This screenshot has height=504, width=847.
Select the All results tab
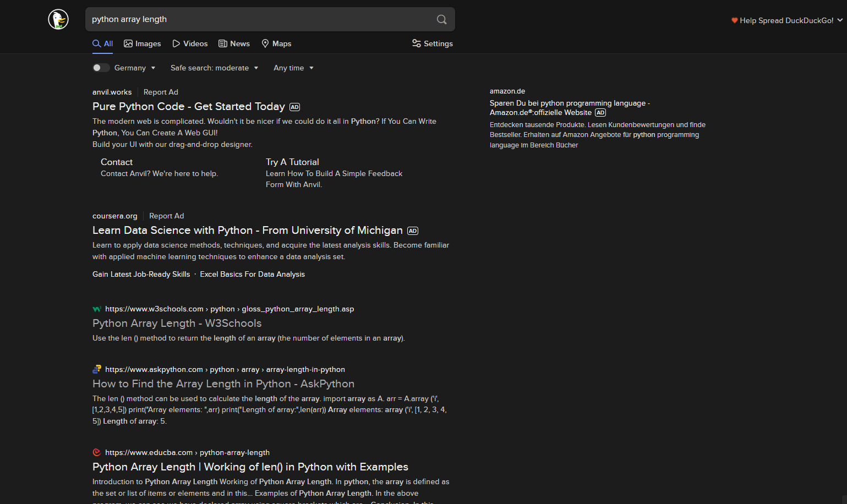103,43
